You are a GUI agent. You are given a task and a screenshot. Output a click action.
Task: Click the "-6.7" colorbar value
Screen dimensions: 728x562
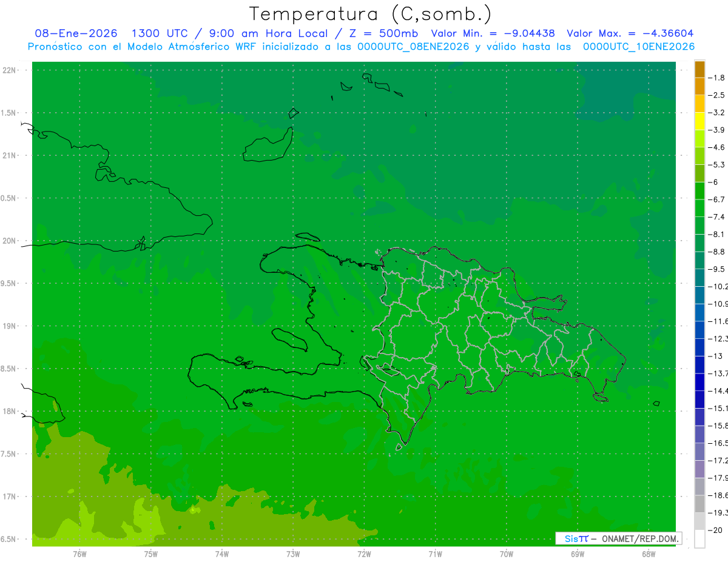tap(717, 199)
